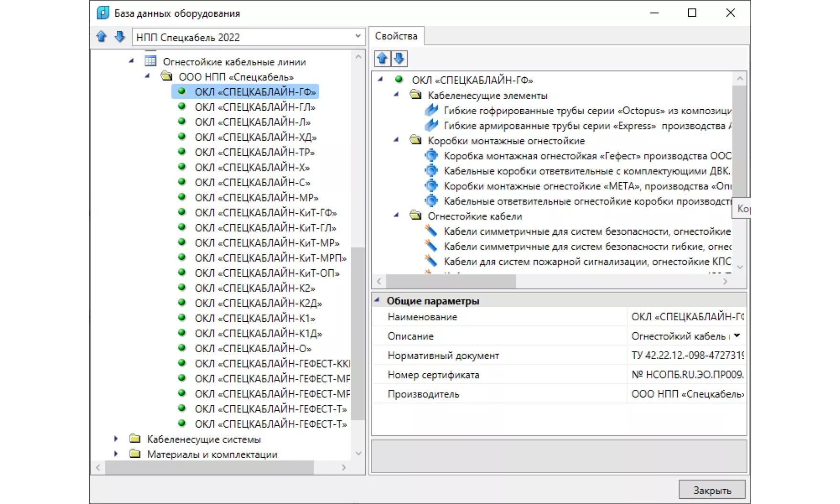Click the pipe icon for «Octopus» corrugated tubes
This screenshot has height=504, width=840.
(431, 110)
